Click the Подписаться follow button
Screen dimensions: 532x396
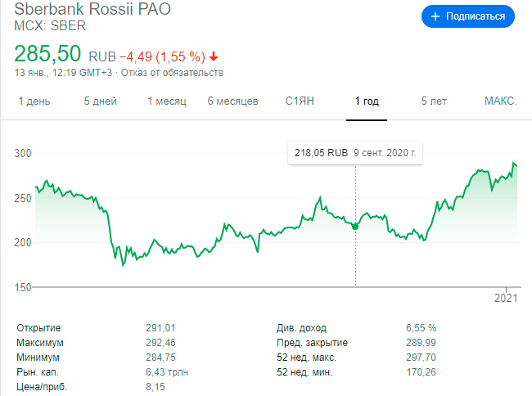[x=468, y=16]
